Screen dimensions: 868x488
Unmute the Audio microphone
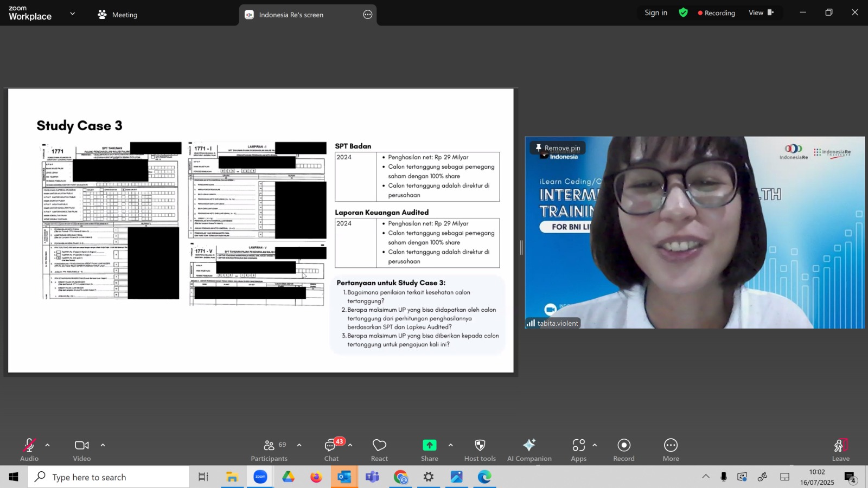29,450
